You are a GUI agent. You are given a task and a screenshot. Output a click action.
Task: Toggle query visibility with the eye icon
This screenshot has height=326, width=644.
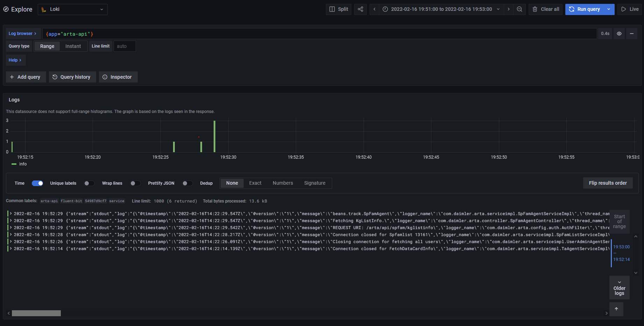[619, 34]
